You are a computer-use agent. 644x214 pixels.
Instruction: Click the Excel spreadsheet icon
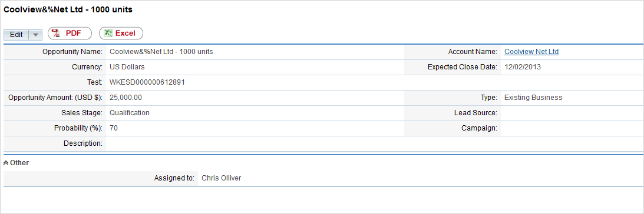(108, 34)
